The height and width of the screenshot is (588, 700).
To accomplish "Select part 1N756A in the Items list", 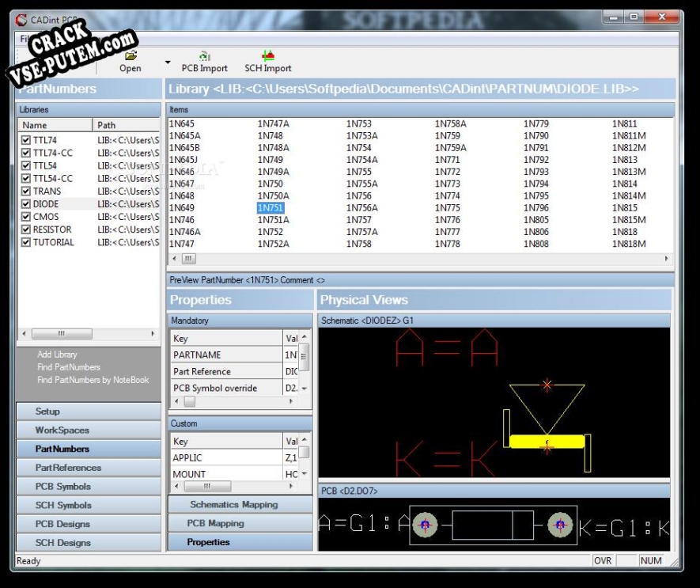I will pos(362,208).
